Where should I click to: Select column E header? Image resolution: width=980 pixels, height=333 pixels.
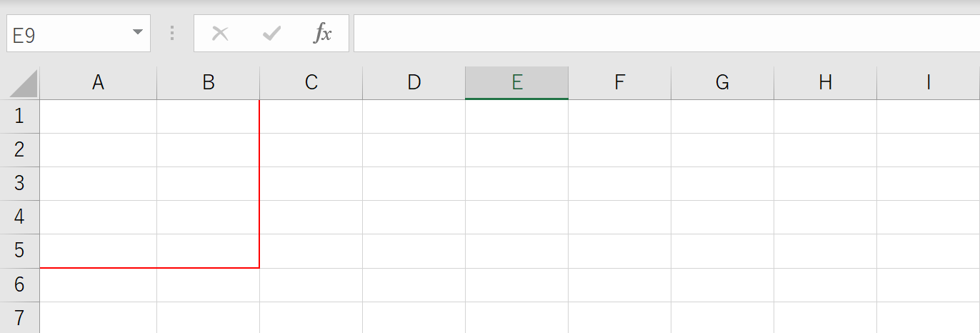click(517, 83)
